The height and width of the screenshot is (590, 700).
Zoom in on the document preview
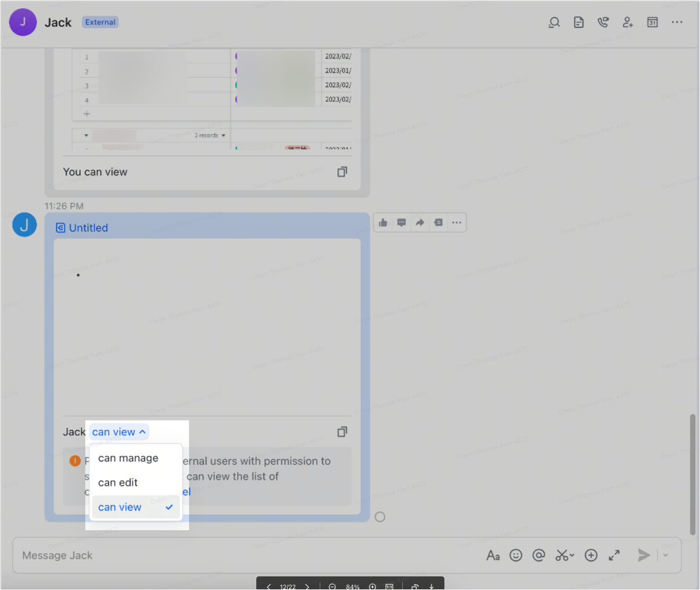[x=372, y=586]
